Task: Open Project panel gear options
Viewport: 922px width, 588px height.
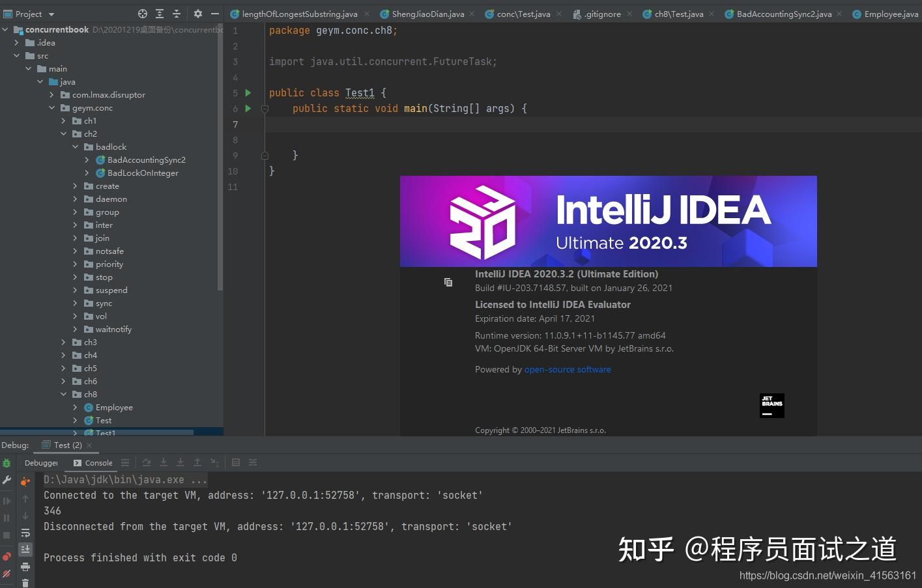Action: coord(198,14)
